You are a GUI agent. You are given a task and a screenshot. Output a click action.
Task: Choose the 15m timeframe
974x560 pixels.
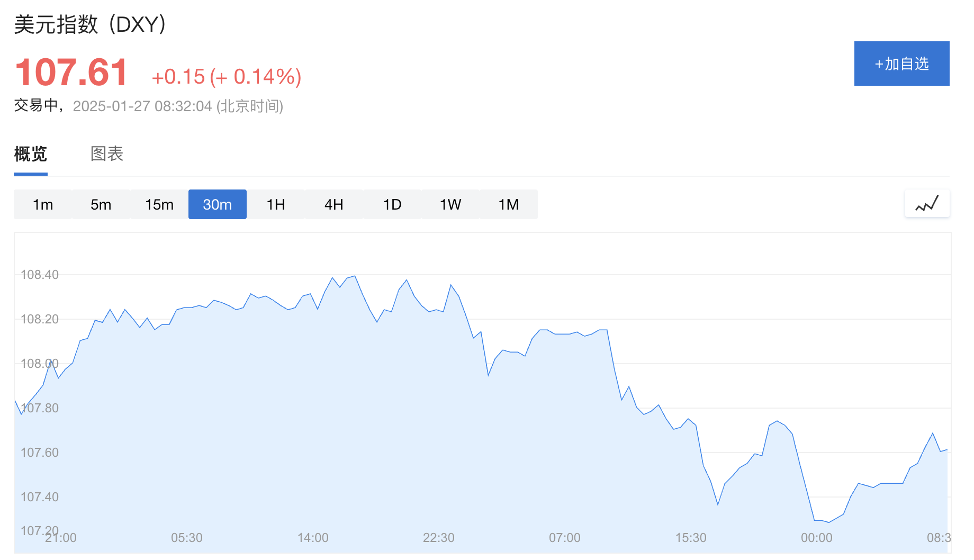[x=159, y=204]
